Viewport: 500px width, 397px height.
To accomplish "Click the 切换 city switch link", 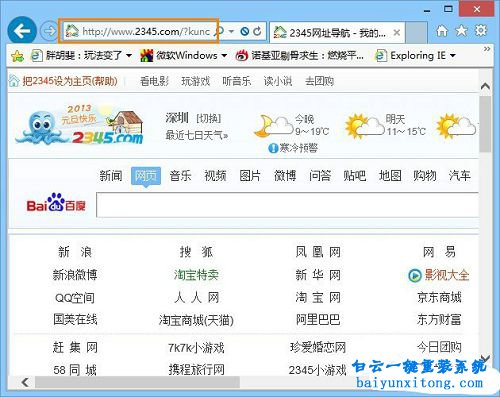I will click(x=209, y=118).
